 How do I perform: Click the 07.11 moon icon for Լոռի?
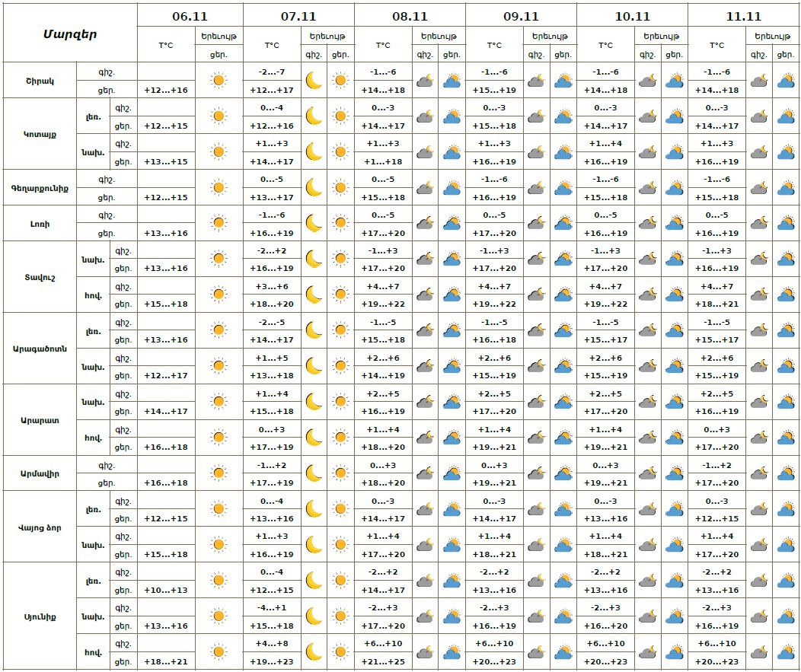pyautogui.click(x=314, y=223)
